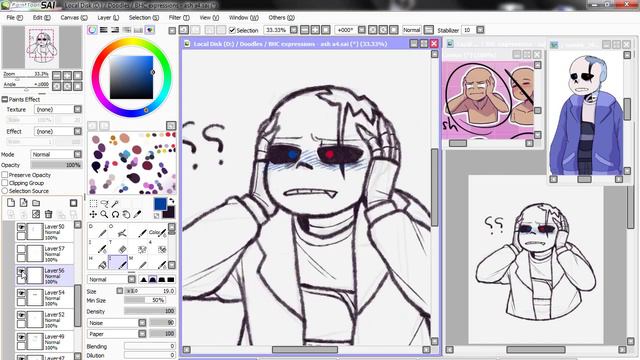The image size is (640, 360).
Task: Select the Move tool
Action: coord(93,214)
